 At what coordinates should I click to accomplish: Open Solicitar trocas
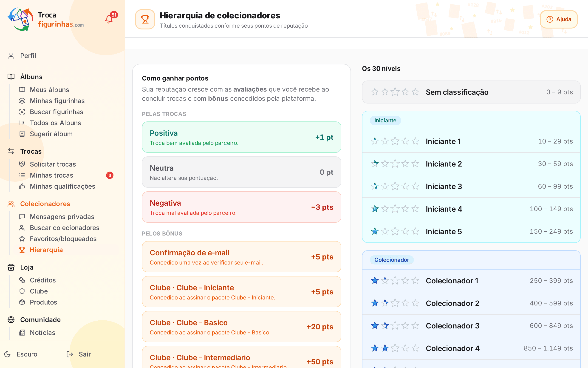[53, 164]
